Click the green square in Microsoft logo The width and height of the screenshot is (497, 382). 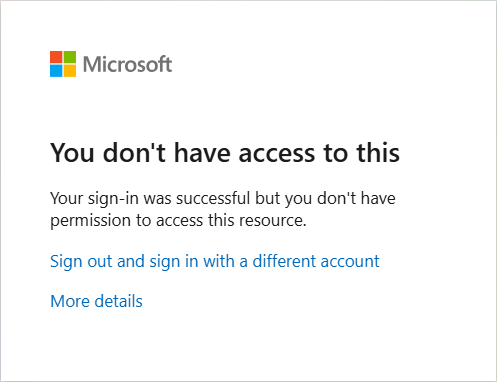click(x=70, y=57)
